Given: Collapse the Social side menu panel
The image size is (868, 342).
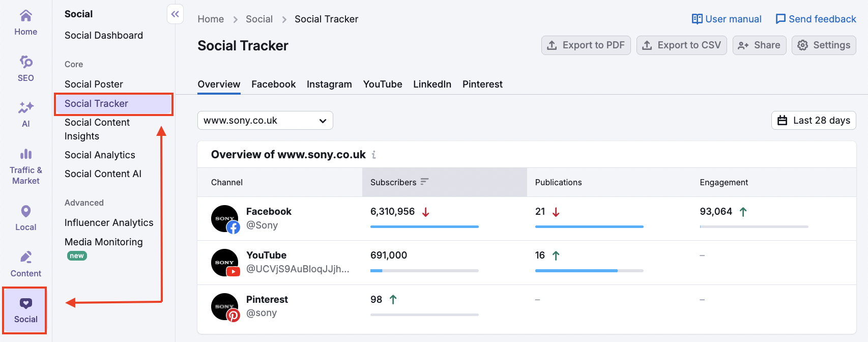Looking at the screenshot, I should point(175,14).
